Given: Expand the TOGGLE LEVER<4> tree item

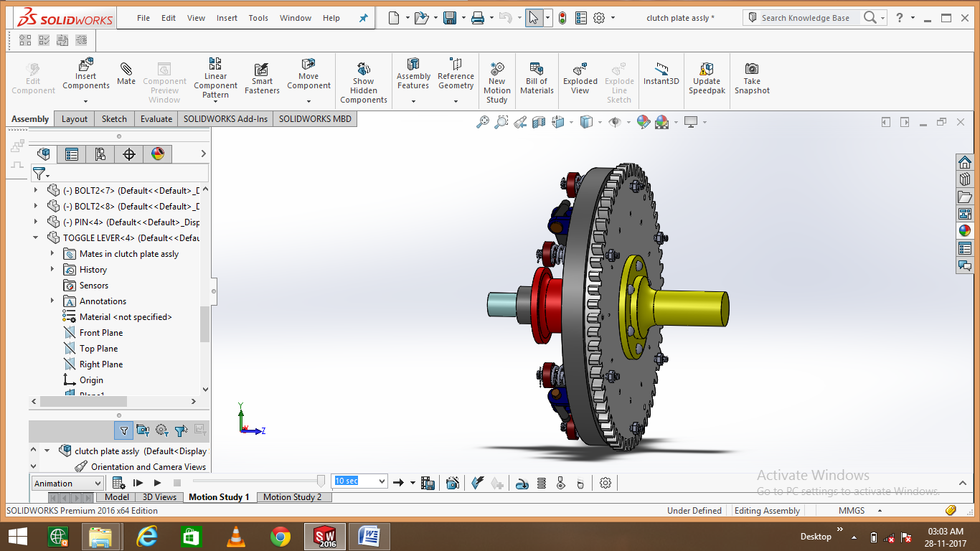Looking at the screenshot, I should pos(35,237).
